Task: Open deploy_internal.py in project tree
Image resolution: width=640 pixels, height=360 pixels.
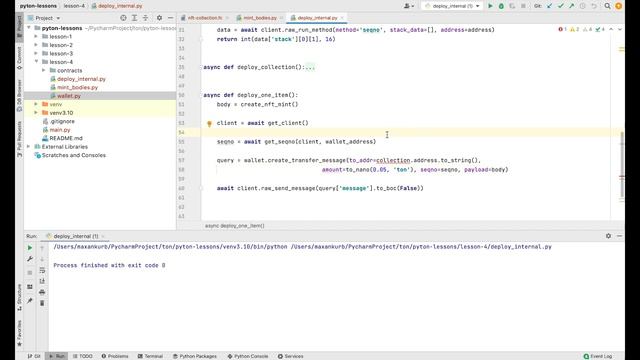Action: 81,79
